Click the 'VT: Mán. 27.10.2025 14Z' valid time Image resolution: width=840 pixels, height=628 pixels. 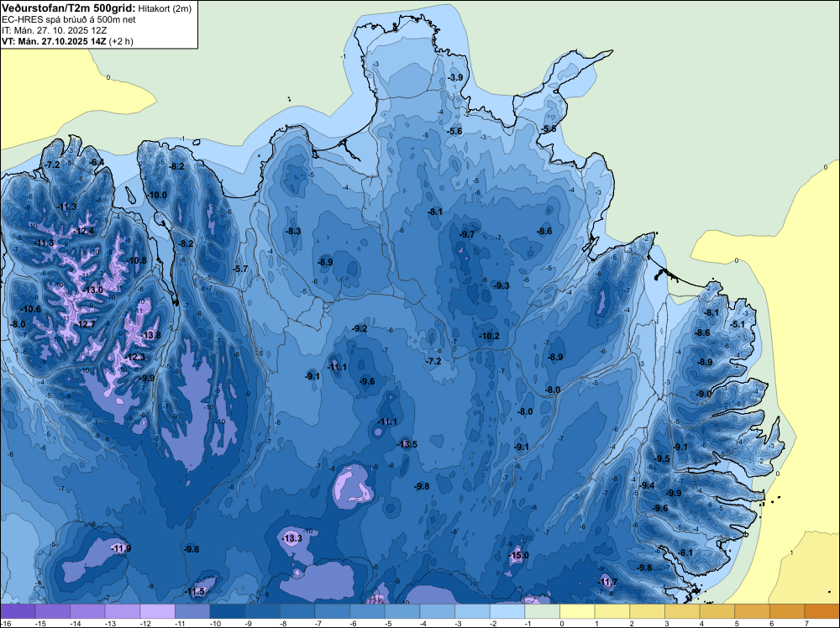click(x=54, y=41)
